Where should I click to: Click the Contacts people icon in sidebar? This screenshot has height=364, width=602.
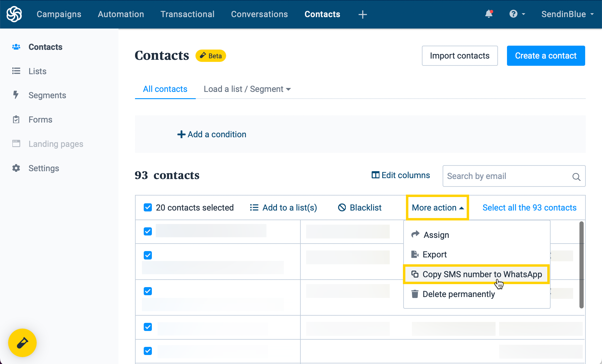(16, 47)
